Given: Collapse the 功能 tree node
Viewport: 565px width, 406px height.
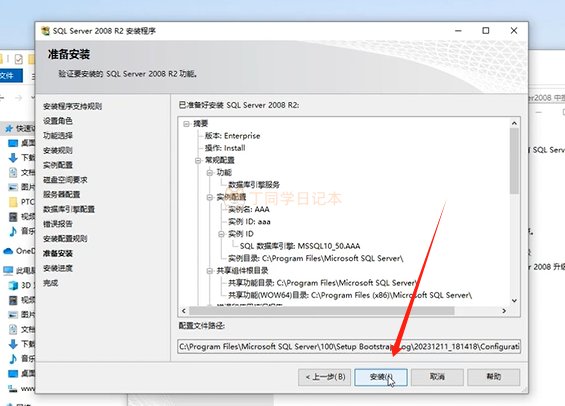Looking at the screenshot, I should click(210, 173).
